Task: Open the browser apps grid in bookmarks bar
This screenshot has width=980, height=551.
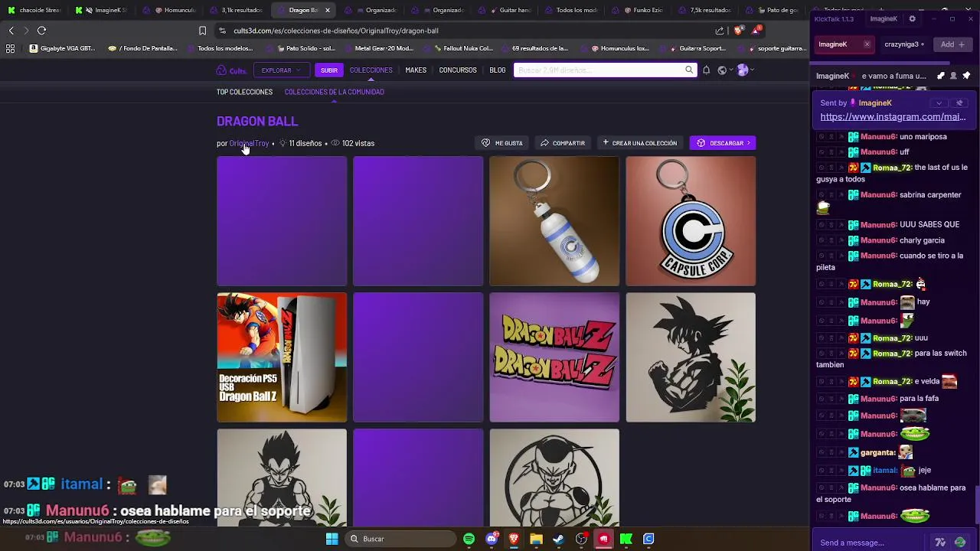Action: coord(10,48)
